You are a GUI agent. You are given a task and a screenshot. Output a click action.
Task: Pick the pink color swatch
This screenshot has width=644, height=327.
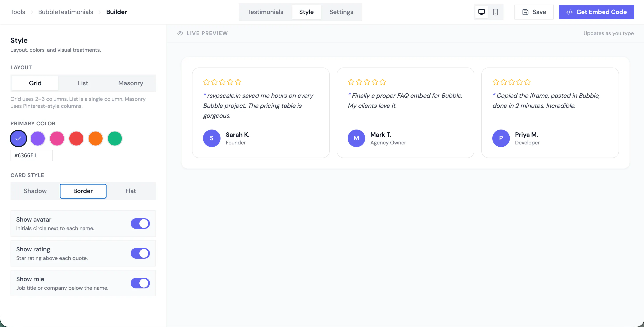[x=57, y=138]
